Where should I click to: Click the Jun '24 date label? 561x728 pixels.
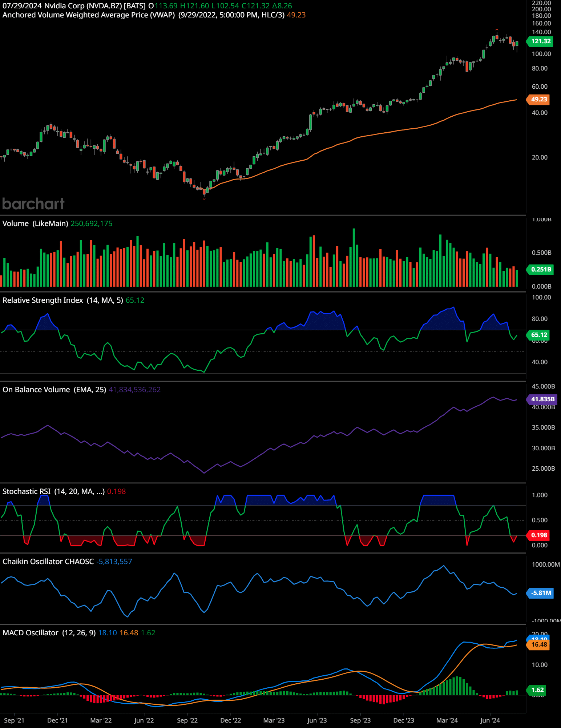point(490,720)
